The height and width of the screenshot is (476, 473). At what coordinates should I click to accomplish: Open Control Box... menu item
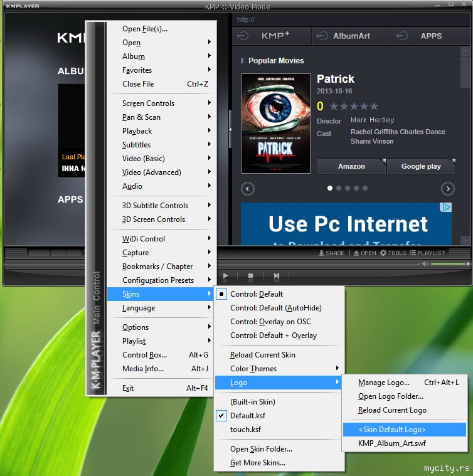coord(162,354)
